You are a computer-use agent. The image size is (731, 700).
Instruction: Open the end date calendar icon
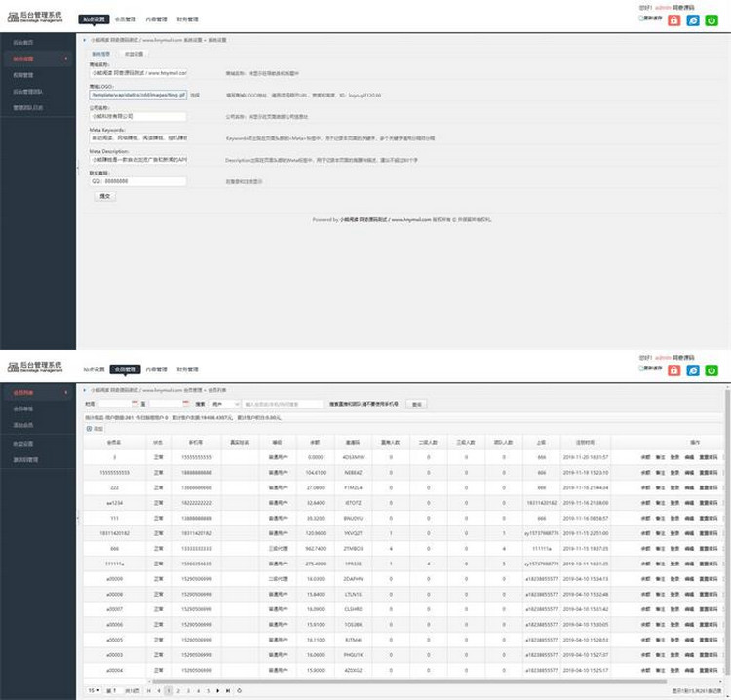(185, 404)
